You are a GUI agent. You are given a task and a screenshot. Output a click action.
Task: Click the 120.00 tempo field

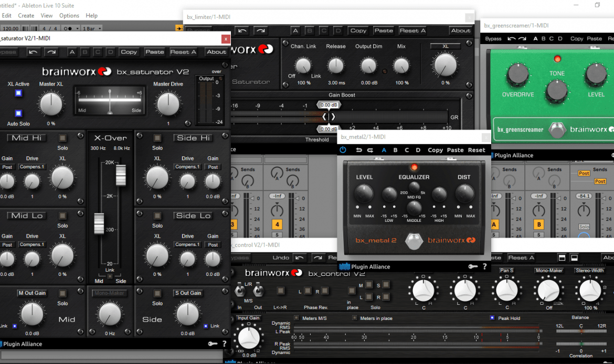click(x=10, y=28)
